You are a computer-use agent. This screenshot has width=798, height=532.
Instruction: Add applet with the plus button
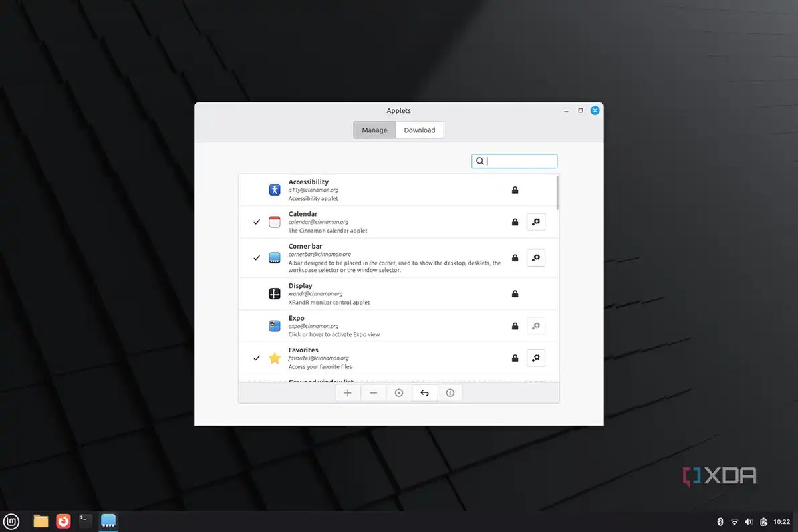click(348, 393)
